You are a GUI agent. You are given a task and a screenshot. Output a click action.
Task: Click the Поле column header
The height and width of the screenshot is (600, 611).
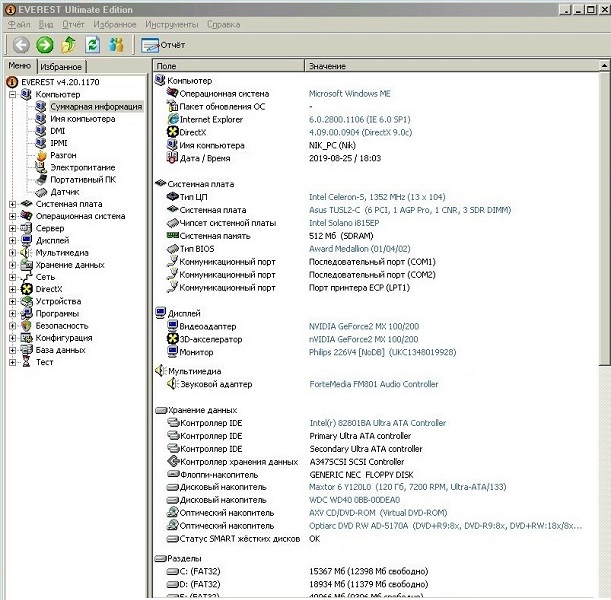pyautogui.click(x=228, y=66)
